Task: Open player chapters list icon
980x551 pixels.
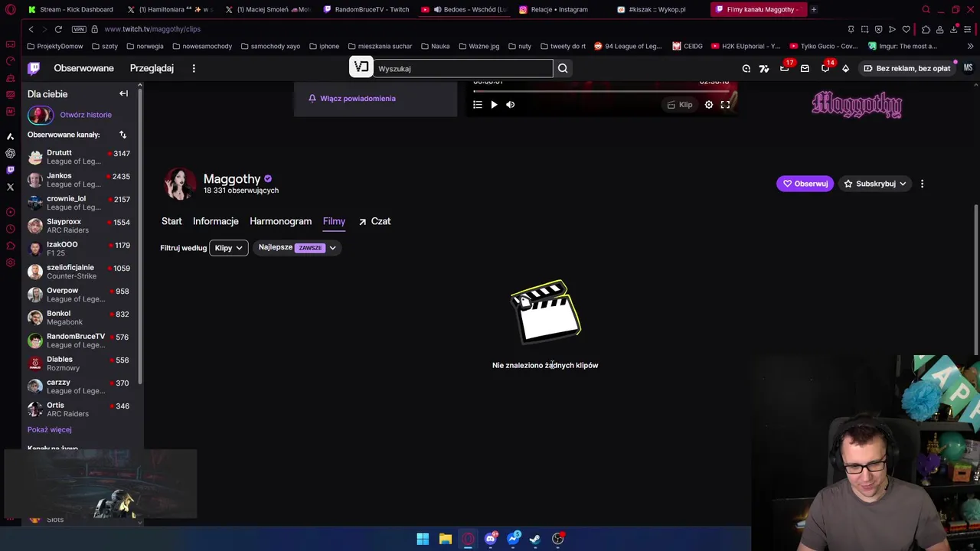Action: 477,105
